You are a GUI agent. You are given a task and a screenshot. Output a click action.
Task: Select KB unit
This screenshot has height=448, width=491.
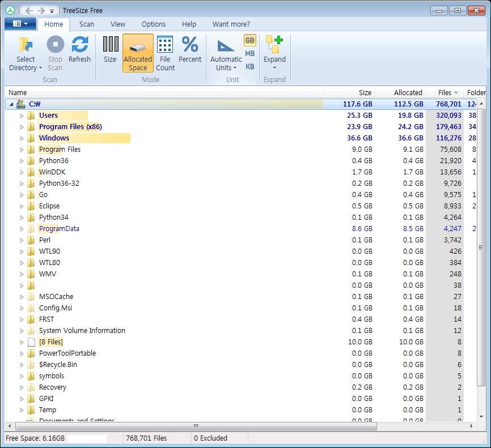[x=249, y=67]
